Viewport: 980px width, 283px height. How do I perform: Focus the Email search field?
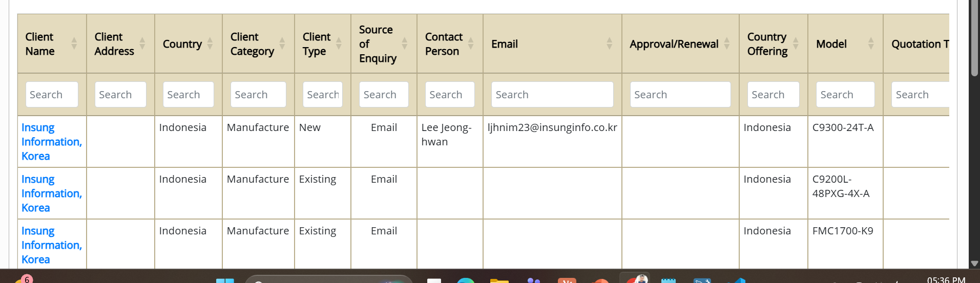tap(552, 95)
